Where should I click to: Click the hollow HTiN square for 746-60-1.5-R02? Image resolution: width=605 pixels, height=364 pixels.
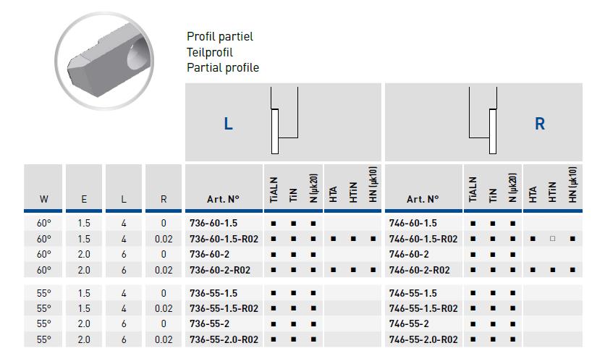552,239
